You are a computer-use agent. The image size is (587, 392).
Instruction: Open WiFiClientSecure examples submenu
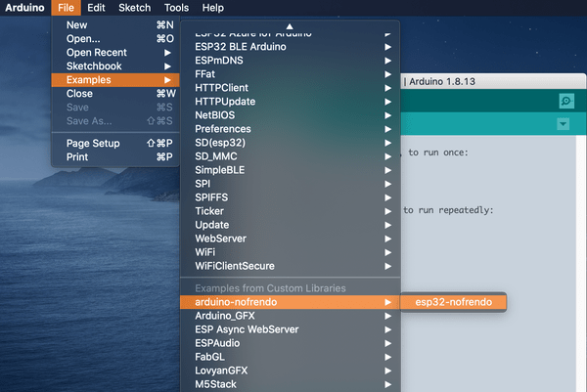click(291, 266)
